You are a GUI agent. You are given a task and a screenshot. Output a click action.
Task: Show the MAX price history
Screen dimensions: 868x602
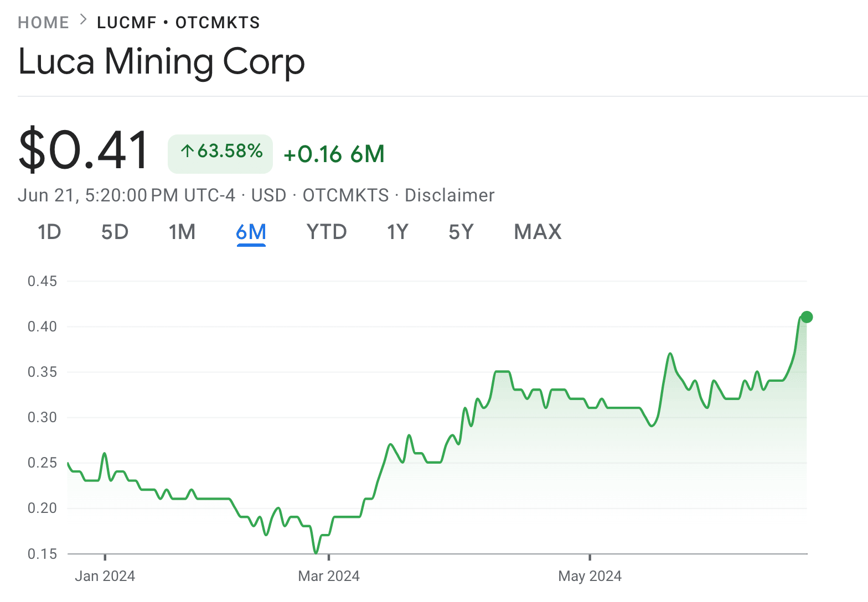click(x=538, y=232)
